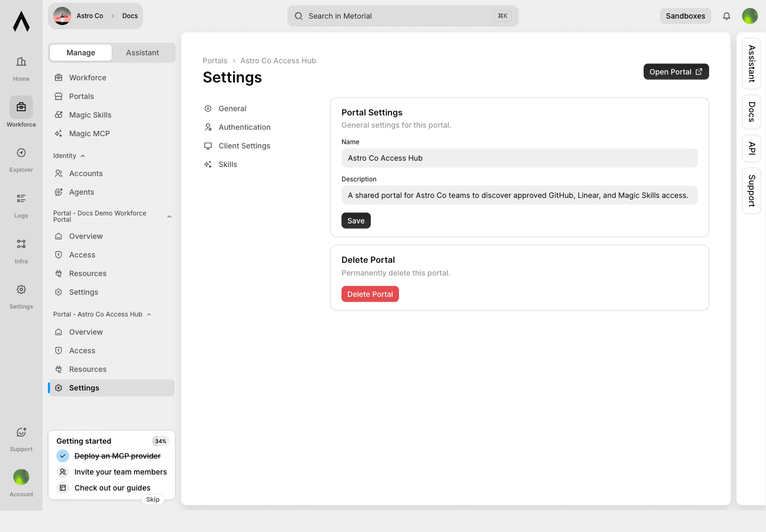Open Settings under Docs Demo Workforce Portal
Screen dimensions: 766x532
pos(111,292)
